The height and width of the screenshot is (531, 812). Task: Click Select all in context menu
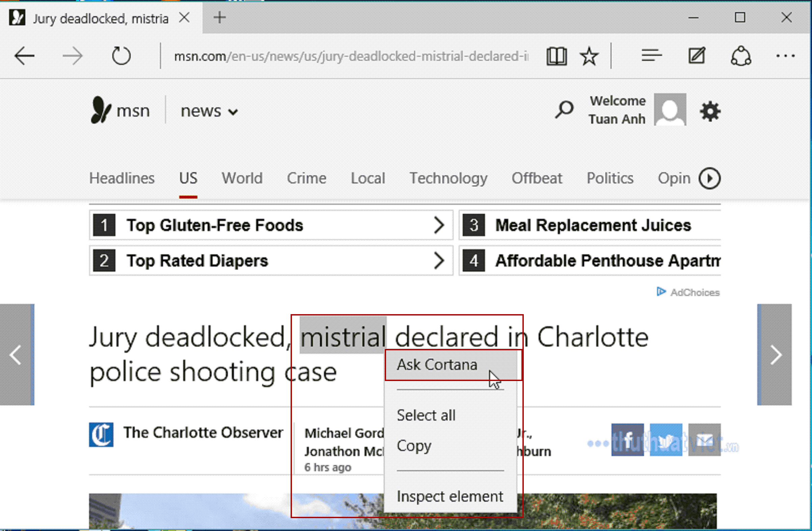pyautogui.click(x=426, y=414)
